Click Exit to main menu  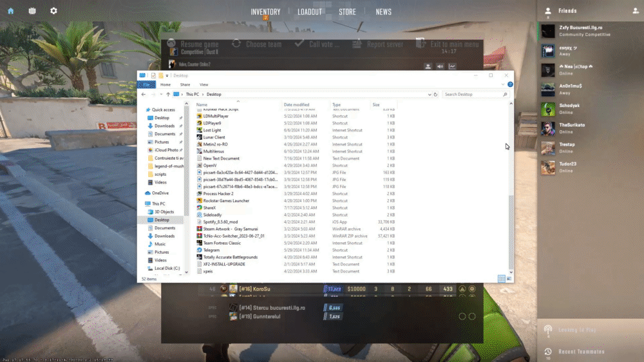pos(448,44)
